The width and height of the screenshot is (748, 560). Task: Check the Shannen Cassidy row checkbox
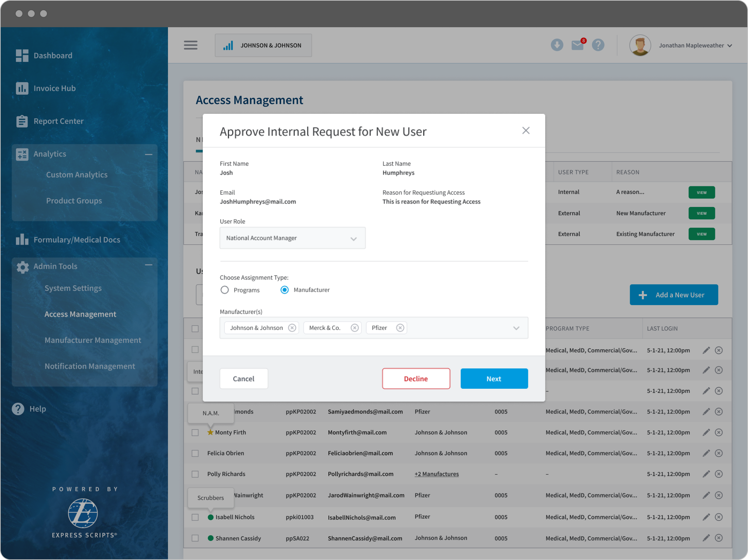195,538
